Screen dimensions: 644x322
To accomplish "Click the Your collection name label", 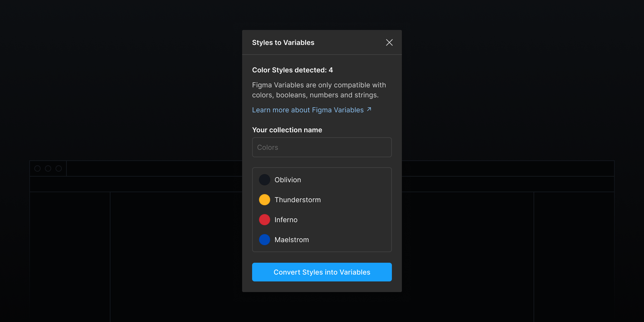I will 287,130.
